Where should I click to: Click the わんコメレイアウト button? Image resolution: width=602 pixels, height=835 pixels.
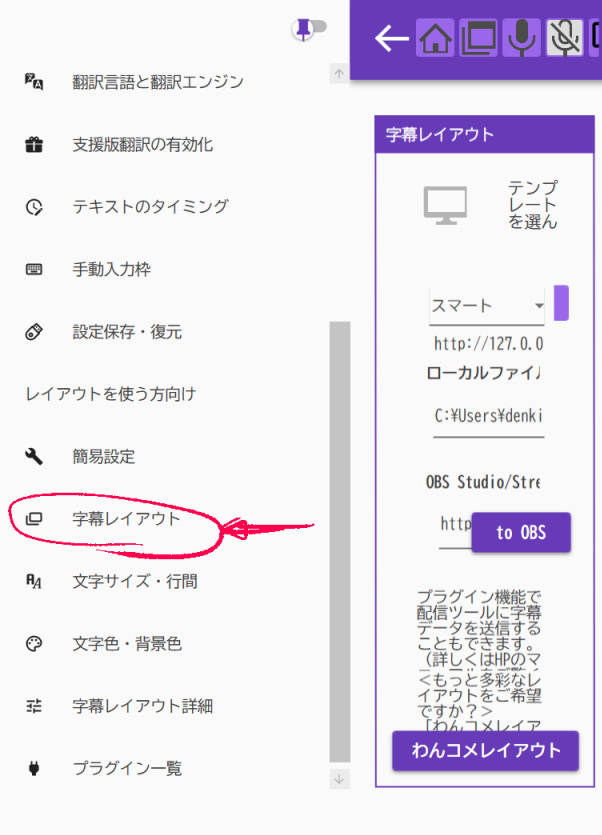(x=485, y=750)
